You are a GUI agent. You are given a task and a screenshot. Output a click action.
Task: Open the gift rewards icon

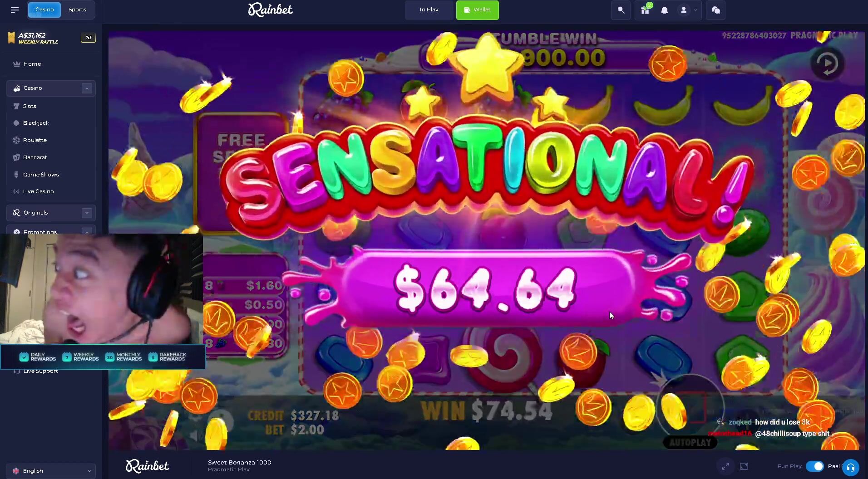tap(645, 10)
